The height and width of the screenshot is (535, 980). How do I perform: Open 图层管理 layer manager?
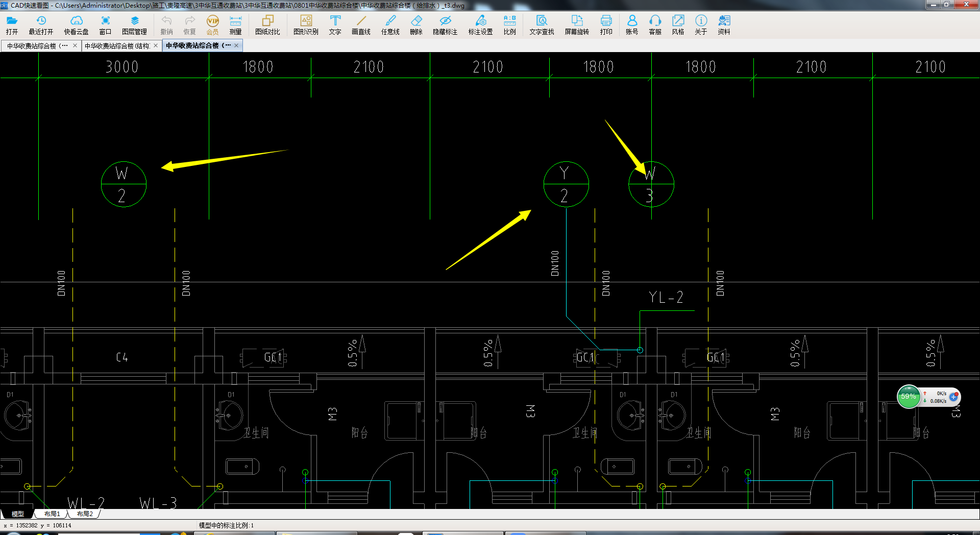coord(134,25)
